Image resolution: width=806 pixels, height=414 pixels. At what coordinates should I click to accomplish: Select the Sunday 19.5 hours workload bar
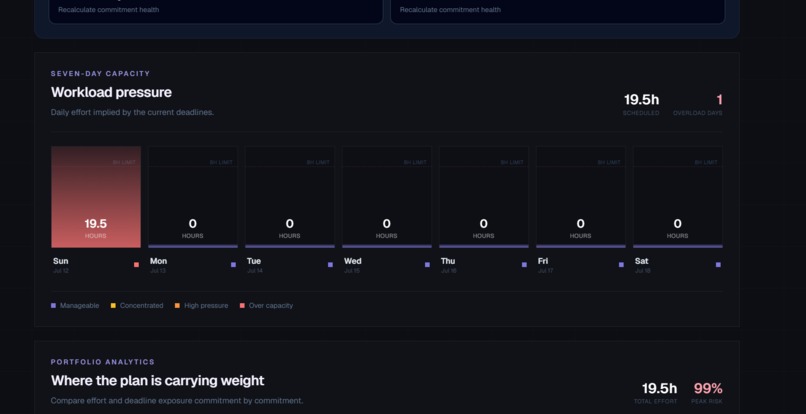(96, 197)
